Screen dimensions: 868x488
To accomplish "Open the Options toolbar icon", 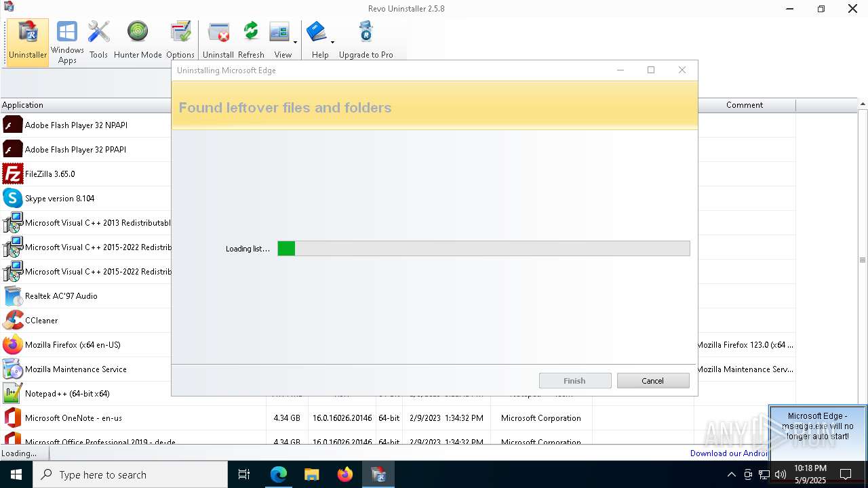I will tap(180, 41).
